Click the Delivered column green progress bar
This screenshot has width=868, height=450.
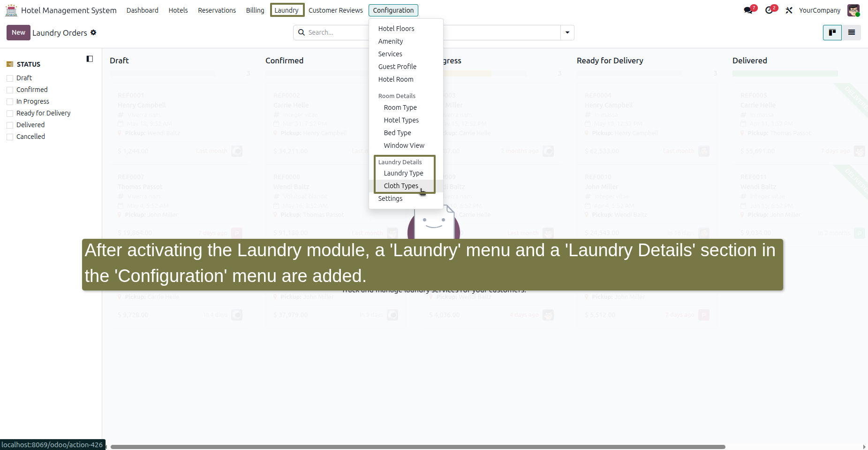(x=785, y=74)
